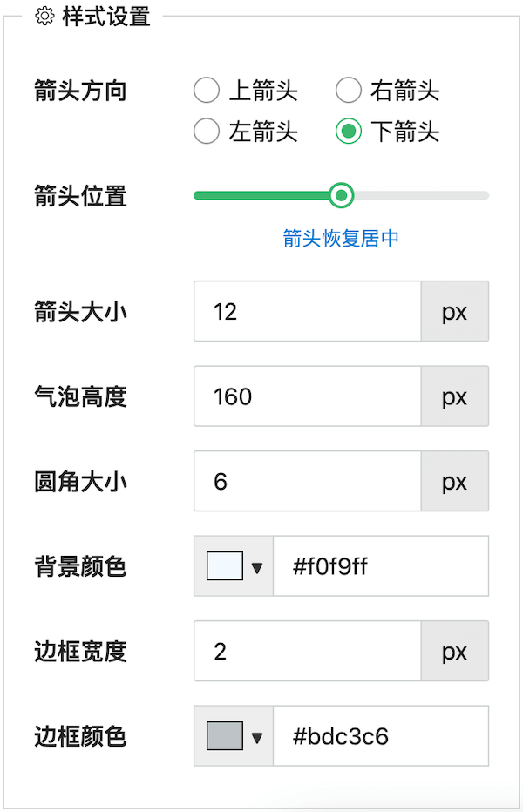Click the 边框宽度 input showing 2
The image size is (523, 812).
click(305, 651)
